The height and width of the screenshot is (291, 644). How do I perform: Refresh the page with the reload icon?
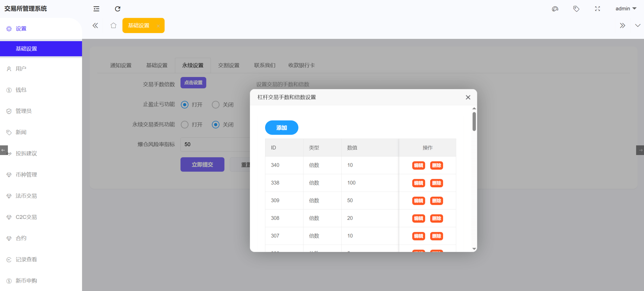(x=117, y=9)
